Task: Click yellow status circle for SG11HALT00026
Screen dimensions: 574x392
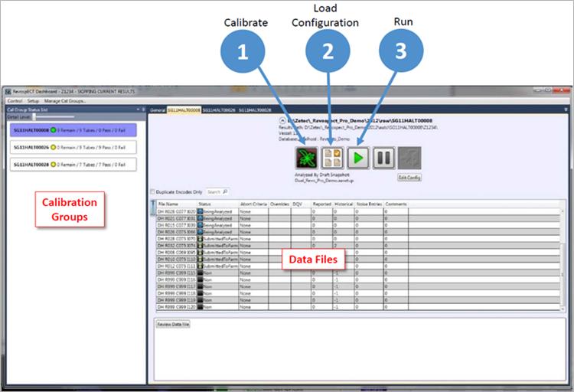Action: pos(53,148)
